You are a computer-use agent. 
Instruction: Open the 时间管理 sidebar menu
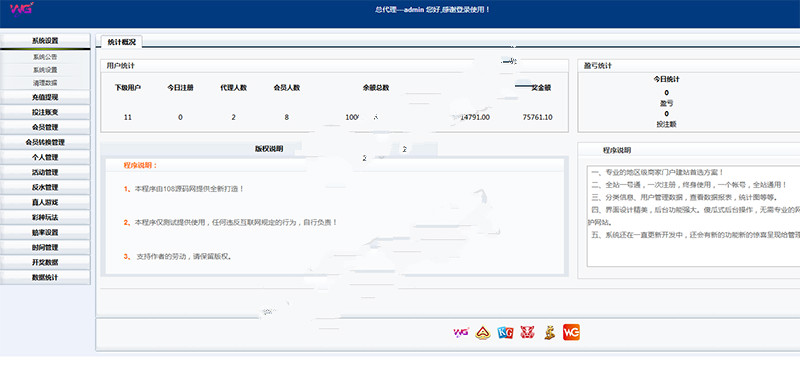pos(45,247)
